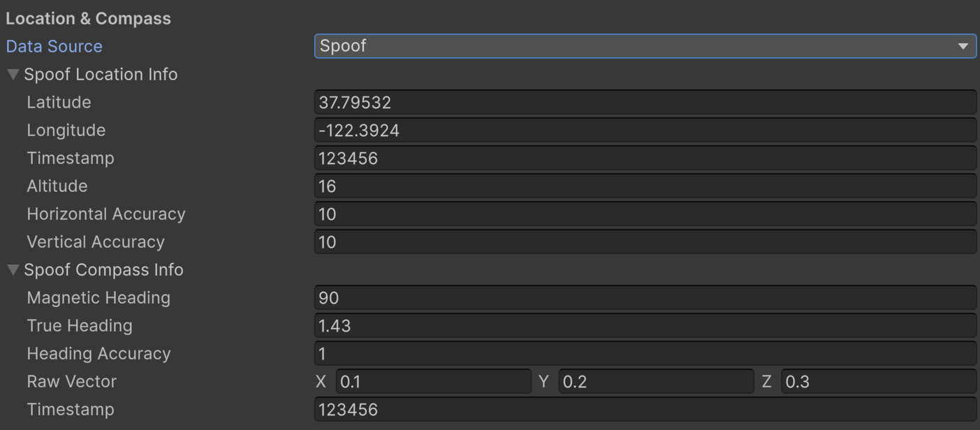
Task: Select the Horizontal Accuracy field
Action: [x=642, y=214]
